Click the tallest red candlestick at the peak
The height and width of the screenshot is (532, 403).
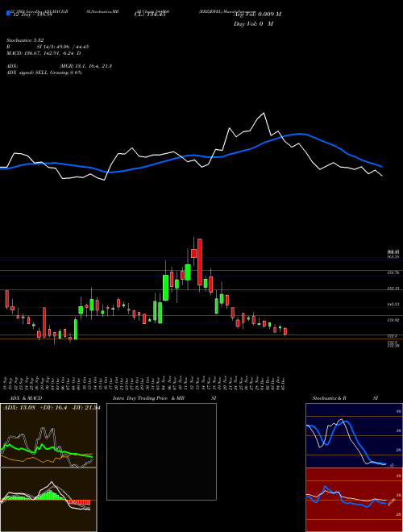click(x=200, y=262)
